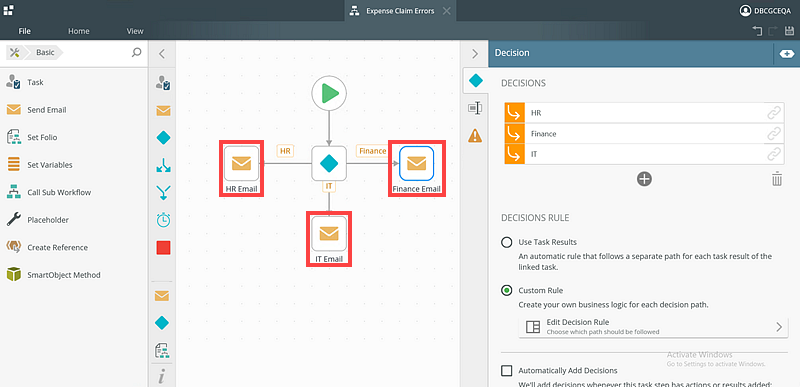Image resolution: width=800 pixels, height=387 pixels.
Task: Select the merge arrow icon in strip
Action: pos(163,193)
